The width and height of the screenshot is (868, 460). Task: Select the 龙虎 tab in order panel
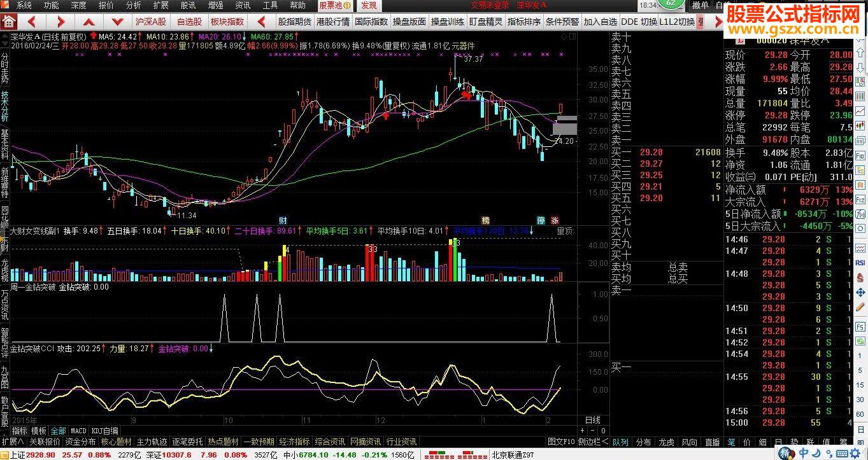pyautogui.click(x=666, y=442)
